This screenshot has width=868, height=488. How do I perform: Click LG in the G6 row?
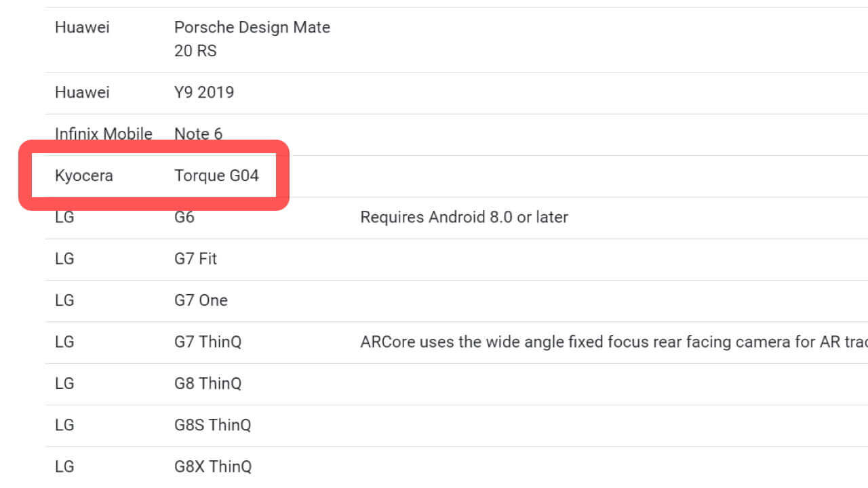pyautogui.click(x=64, y=217)
